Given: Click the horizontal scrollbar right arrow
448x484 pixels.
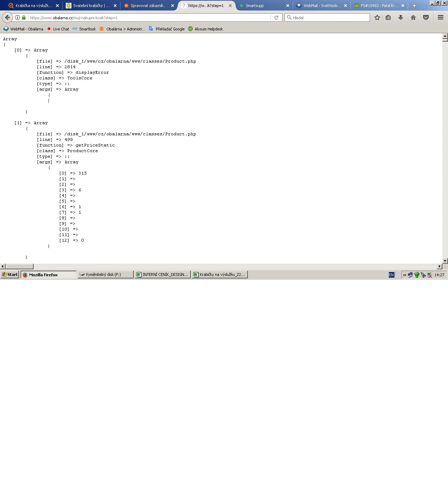Looking at the screenshot, I should tap(440, 266).
